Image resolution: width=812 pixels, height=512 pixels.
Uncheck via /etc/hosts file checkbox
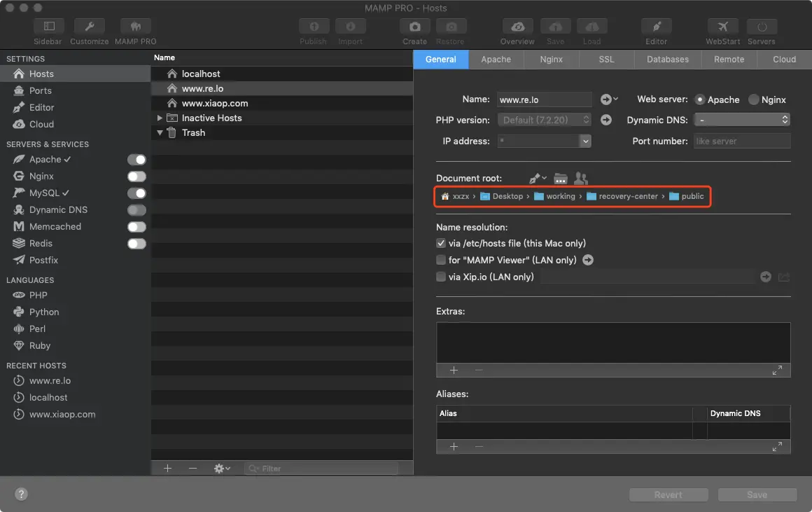pyautogui.click(x=441, y=243)
